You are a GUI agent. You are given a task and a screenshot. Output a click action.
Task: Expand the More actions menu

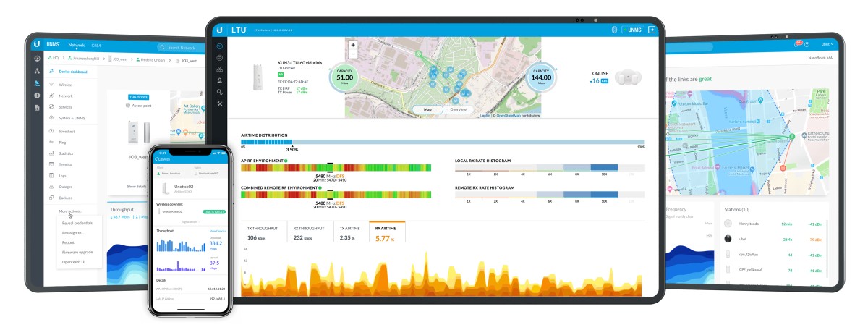(x=71, y=211)
